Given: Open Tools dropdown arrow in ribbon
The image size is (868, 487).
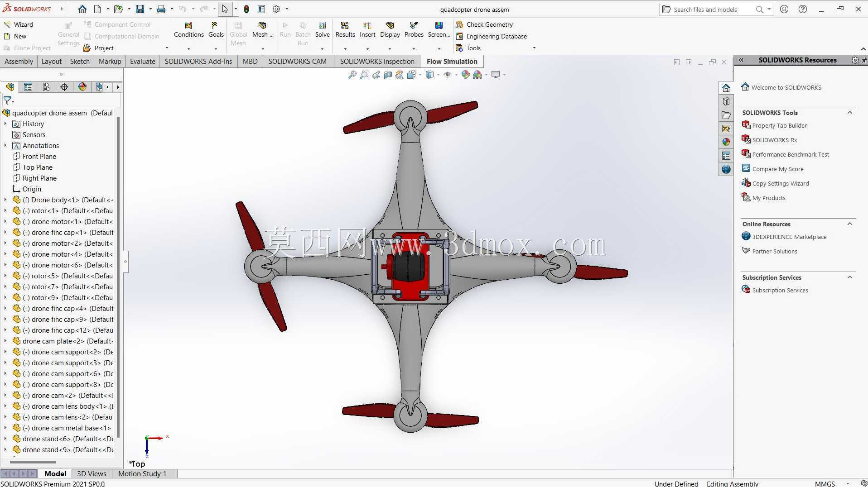Looking at the screenshot, I should 534,48.
